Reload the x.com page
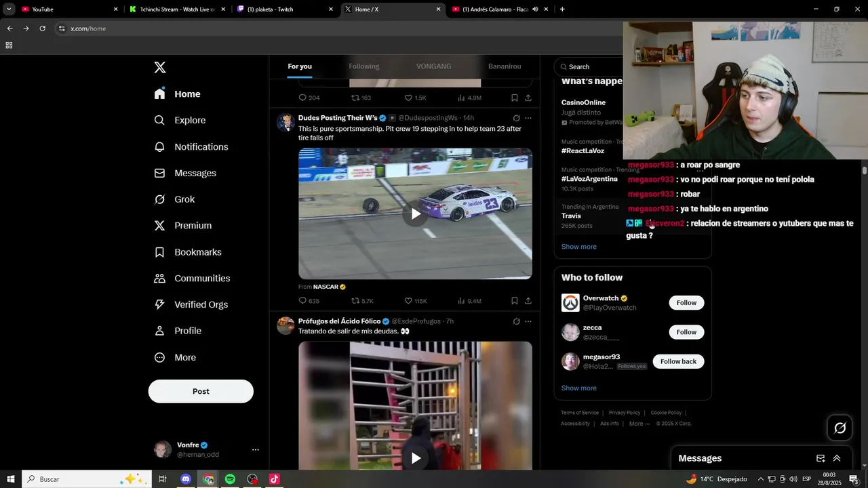Viewport: 868px width, 488px height. [x=42, y=28]
